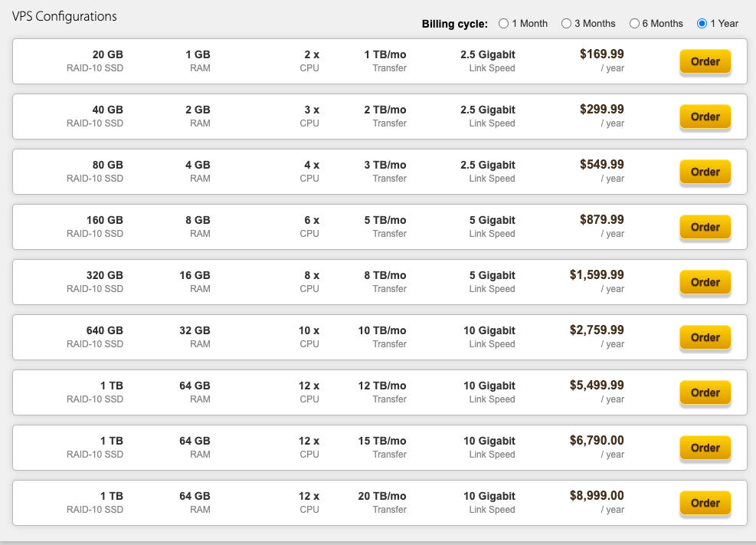Click the 4 GB RAM value

tap(198, 165)
